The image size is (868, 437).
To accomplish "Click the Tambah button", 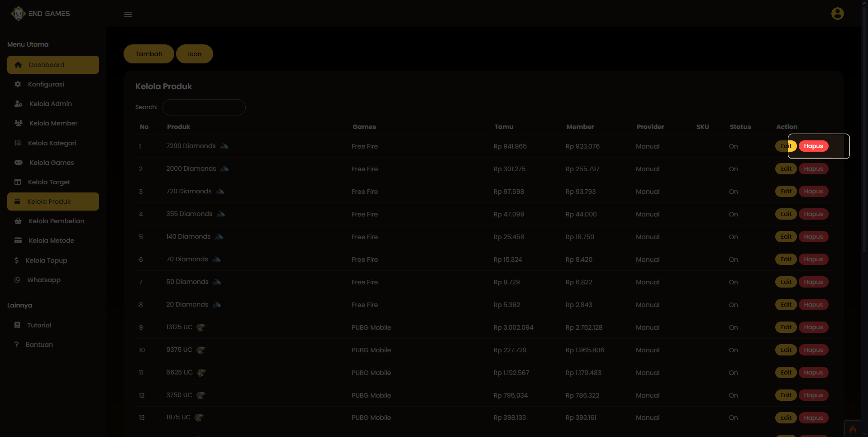I will (x=149, y=54).
